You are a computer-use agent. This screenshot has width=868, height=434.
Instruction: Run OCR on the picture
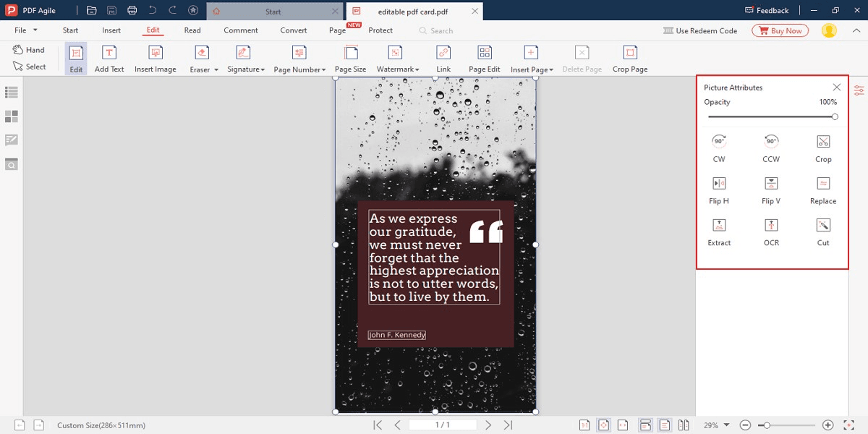(x=771, y=233)
